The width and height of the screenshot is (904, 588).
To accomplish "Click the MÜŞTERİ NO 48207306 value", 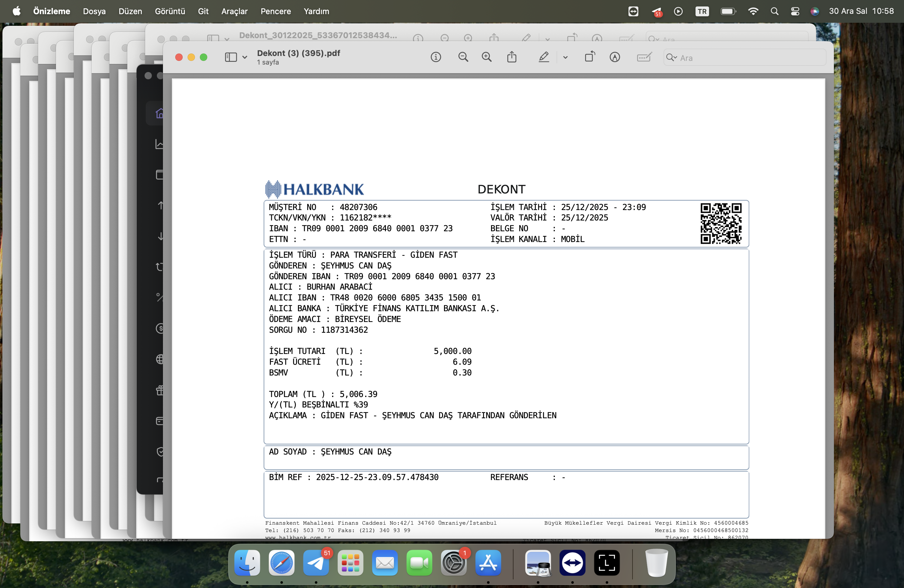I will [358, 207].
